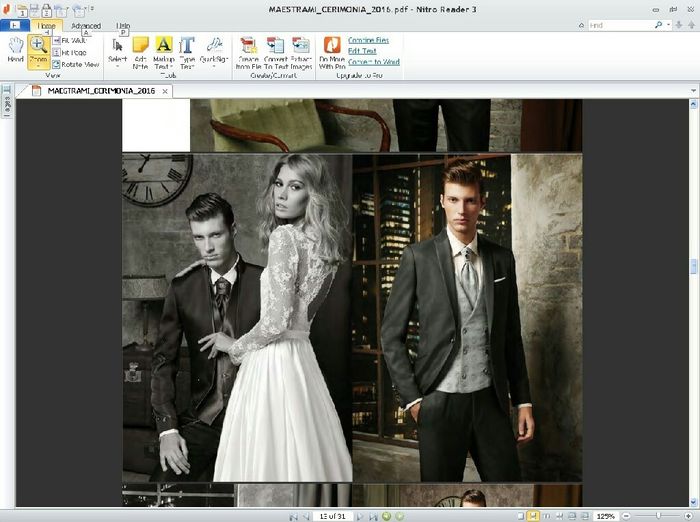Switch to the Help ribbon tab
Image resolution: width=700 pixels, height=522 pixels.
[x=123, y=26]
